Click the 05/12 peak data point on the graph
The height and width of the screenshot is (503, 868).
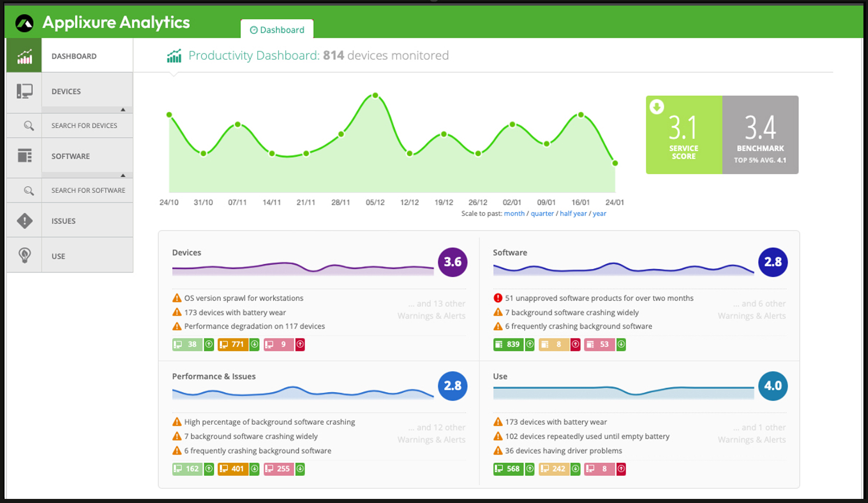(375, 95)
